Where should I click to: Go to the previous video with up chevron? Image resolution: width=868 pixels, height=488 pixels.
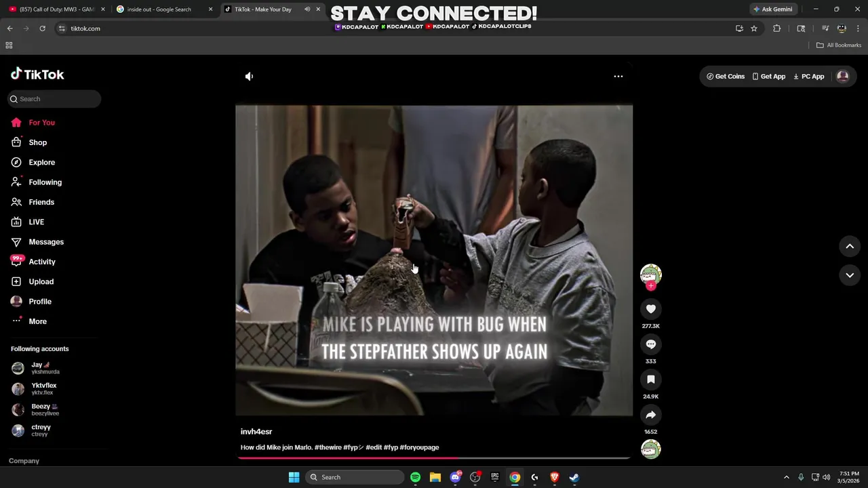click(x=850, y=247)
